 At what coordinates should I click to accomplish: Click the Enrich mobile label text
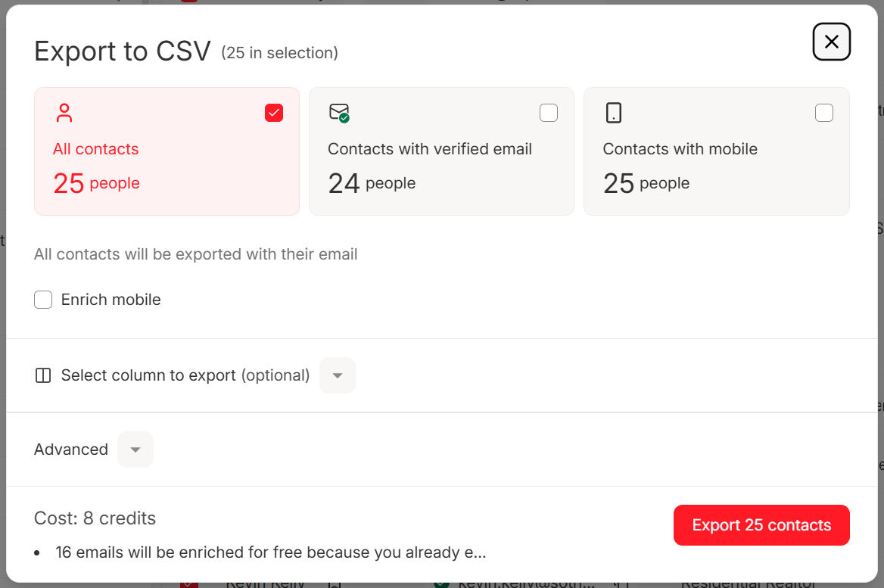tap(110, 300)
